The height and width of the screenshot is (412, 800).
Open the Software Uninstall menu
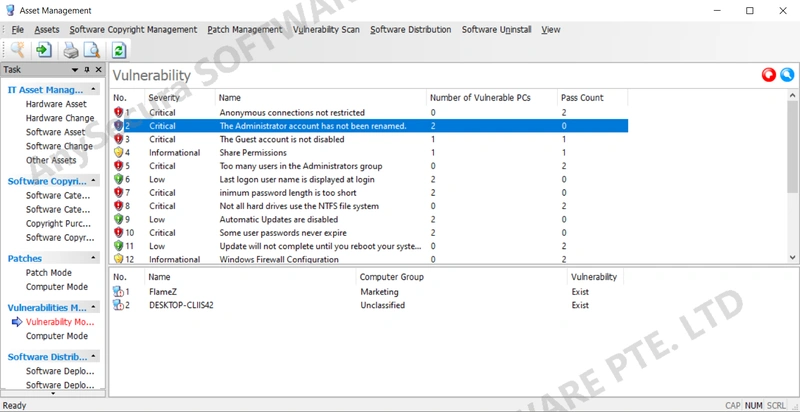pyautogui.click(x=496, y=30)
